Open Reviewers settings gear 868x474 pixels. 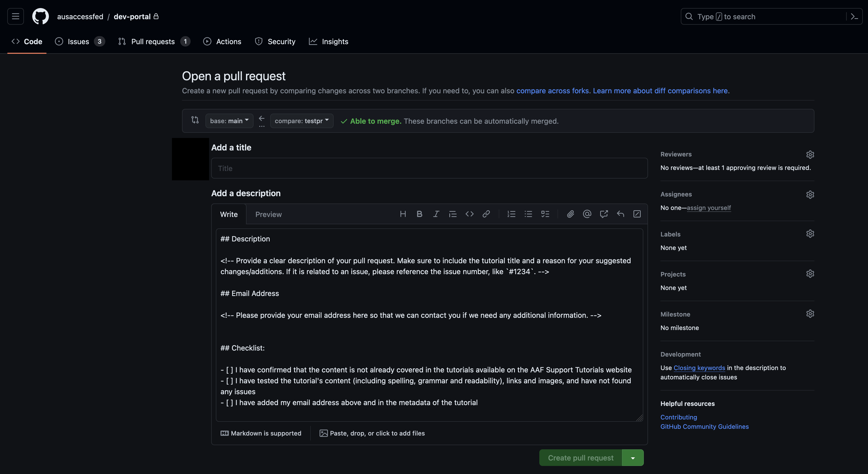tap(810, 155)
